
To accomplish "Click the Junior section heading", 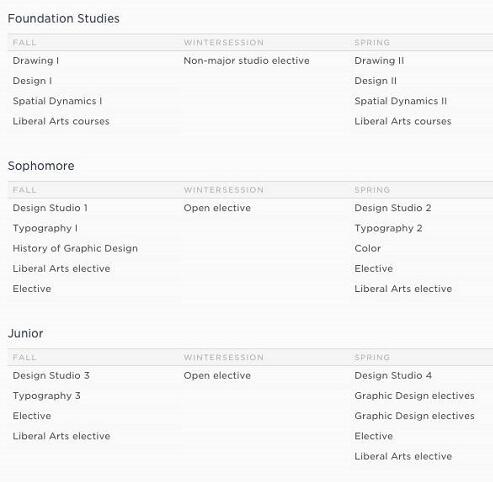I will [x=25, y=333].
